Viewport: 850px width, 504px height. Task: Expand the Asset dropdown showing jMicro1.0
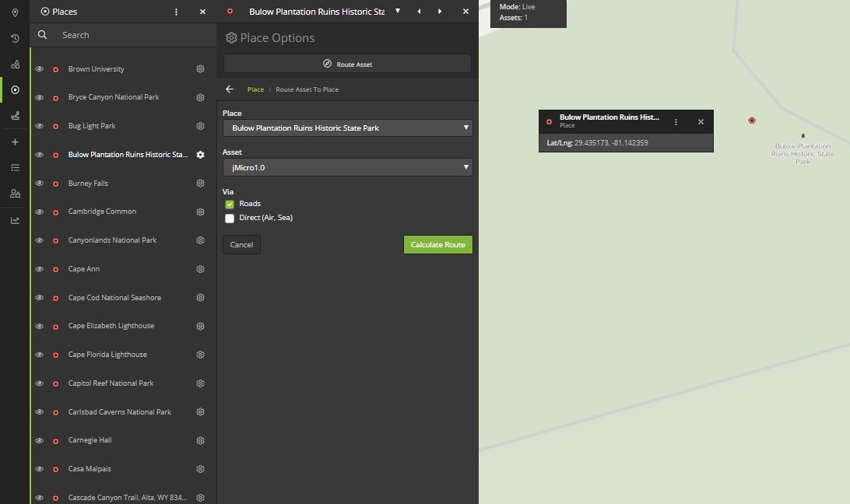(347, 167)
